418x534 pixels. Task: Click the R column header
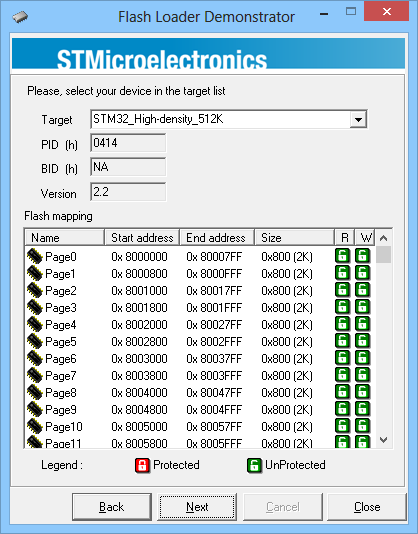(x=344, y=237)
